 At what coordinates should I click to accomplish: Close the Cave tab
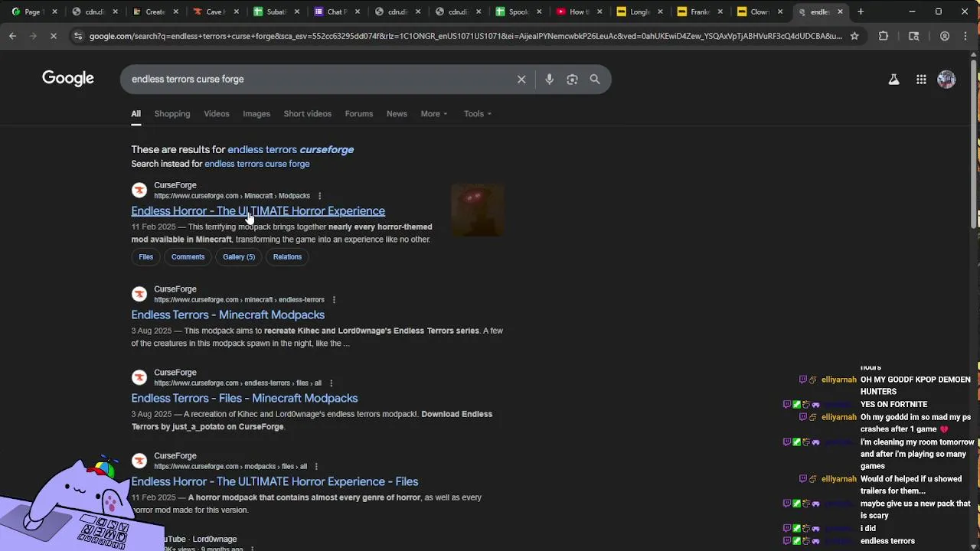pyautogui.click(x=236, y=11)
